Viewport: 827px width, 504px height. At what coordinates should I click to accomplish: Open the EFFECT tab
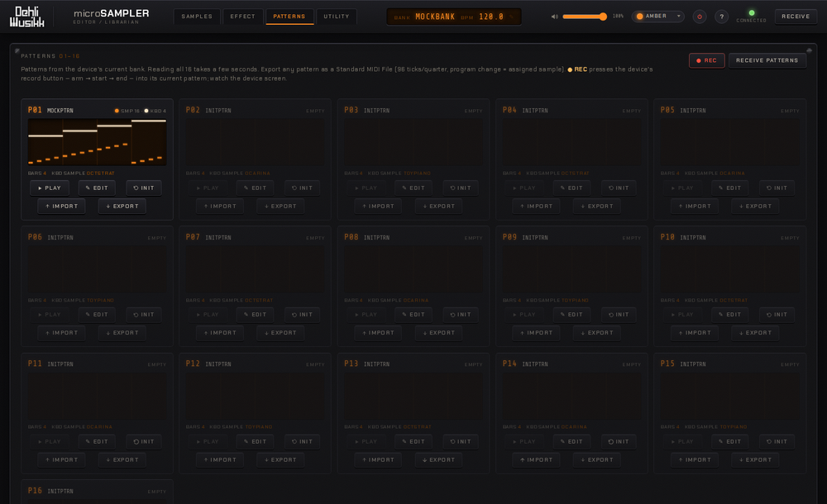pyautogui.click(x=242, y=17)
